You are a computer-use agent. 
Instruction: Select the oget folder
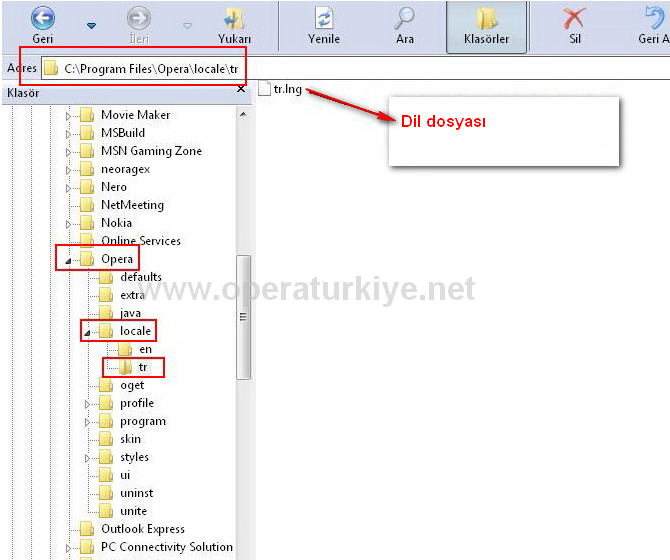(121, 385)
